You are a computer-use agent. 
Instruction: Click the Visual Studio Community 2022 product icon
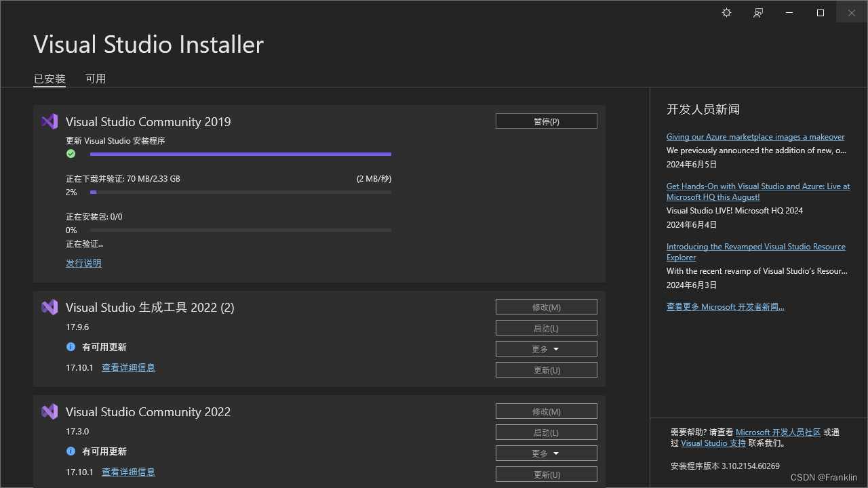[x=49, y=411]
